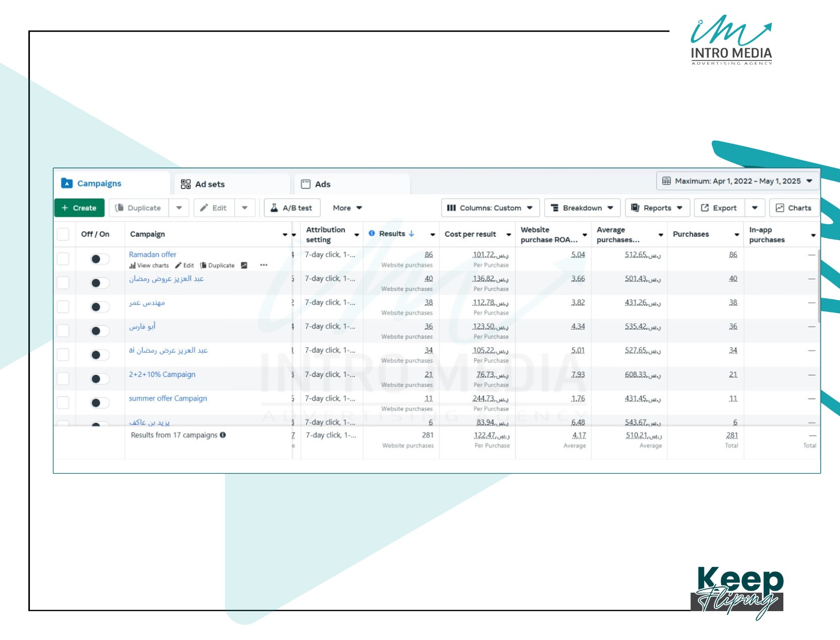Image resolution: width=840 pixels, height=640 pixels.
Task: Click the Results info icon in header
Action: [x=372, y=234]
